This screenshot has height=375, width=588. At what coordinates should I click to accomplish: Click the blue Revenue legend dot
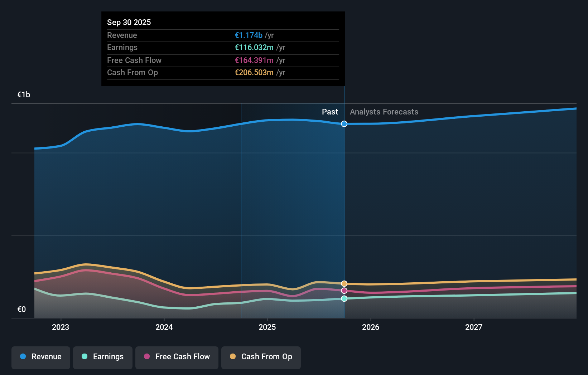[23, 357]
